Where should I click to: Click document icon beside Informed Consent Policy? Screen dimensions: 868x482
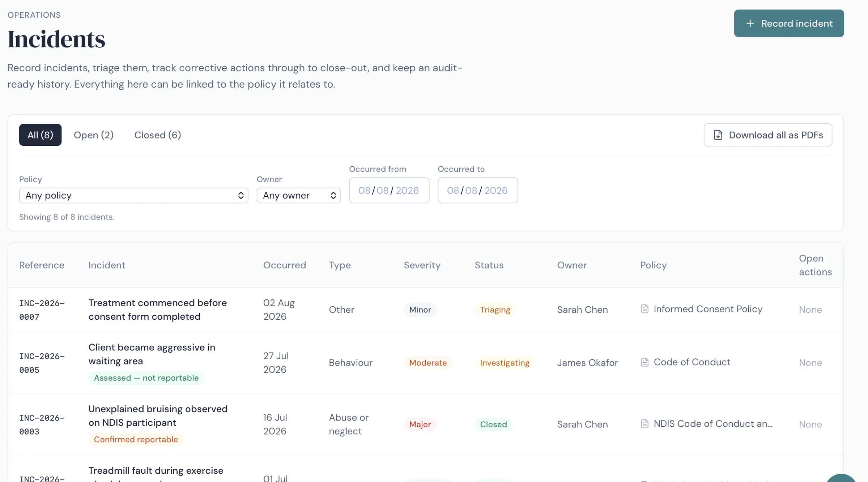point(644,309)
